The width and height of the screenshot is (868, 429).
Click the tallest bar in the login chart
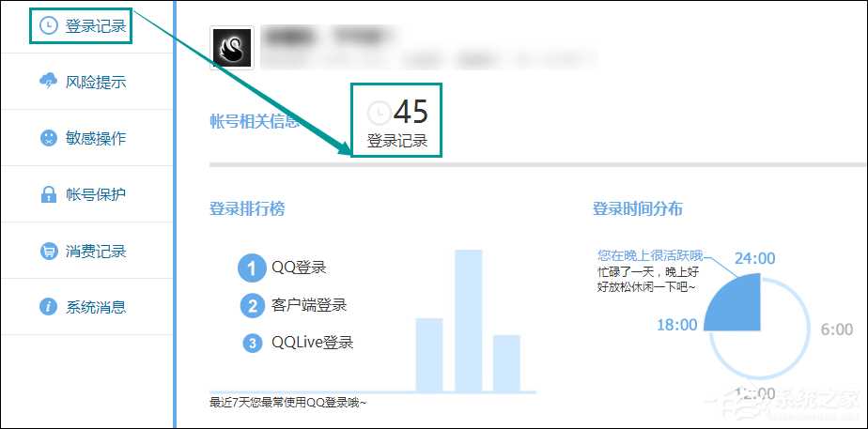click(x=469, y=321)
